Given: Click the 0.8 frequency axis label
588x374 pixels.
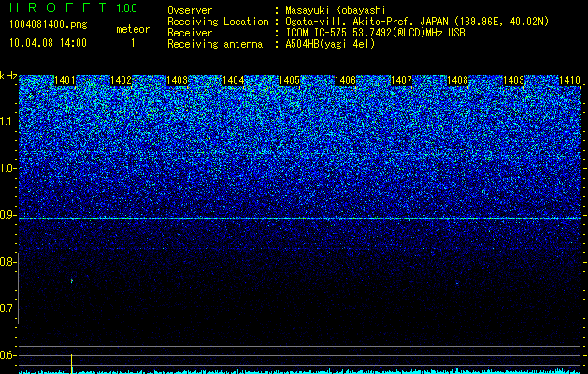Looking at the screenshot, I should click(x=7, y=262).
